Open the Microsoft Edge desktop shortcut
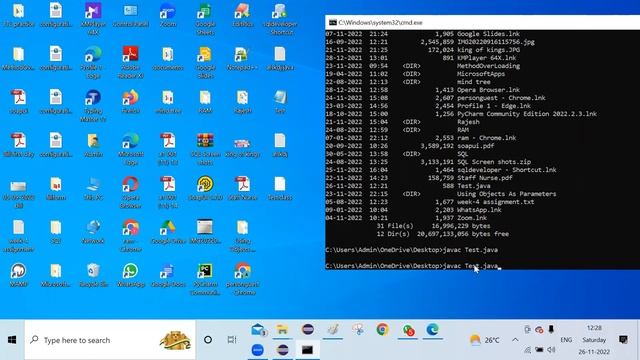The height and width of the screenshot is (360, 640). point(131,149)
